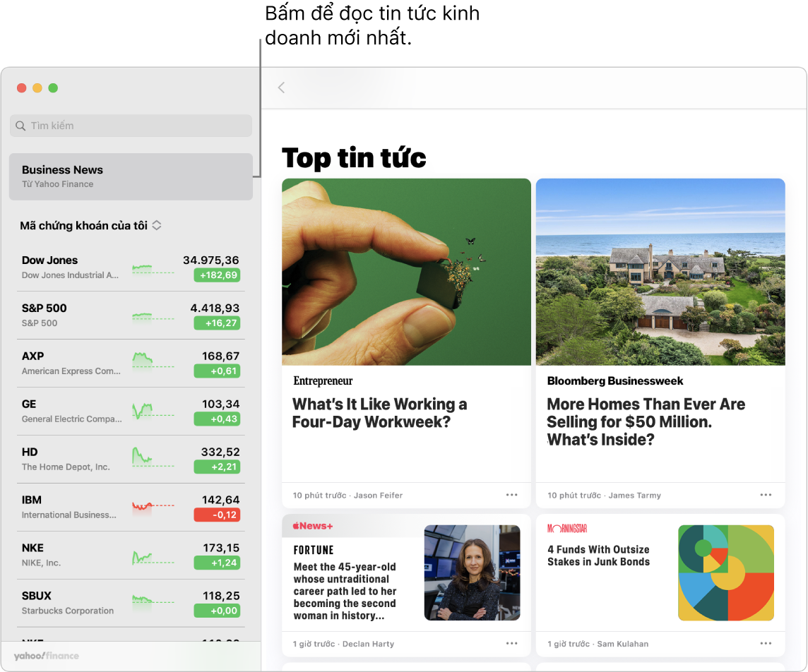Click the 10 phút trước · James Tarmy byline
The width and height of the screenshot is (808, 672).
point(604,495)
